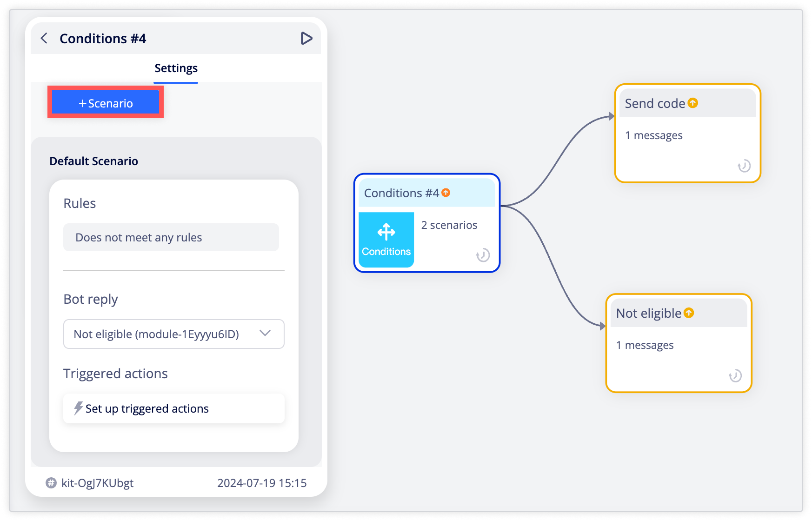
Task: Click Set up triggered actions
Action: pyautogui.click(x=174, y=408)
